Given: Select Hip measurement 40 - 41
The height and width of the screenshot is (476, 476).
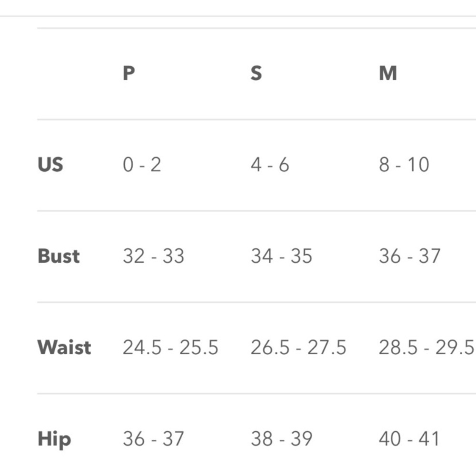Looking at the screenshot, I should point(409,439).
